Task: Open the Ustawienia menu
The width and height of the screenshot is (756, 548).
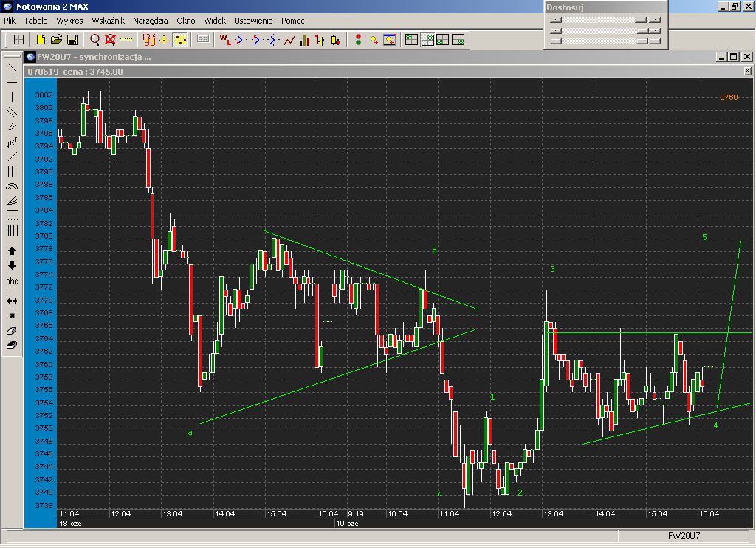Action: (x=253, y=20)
